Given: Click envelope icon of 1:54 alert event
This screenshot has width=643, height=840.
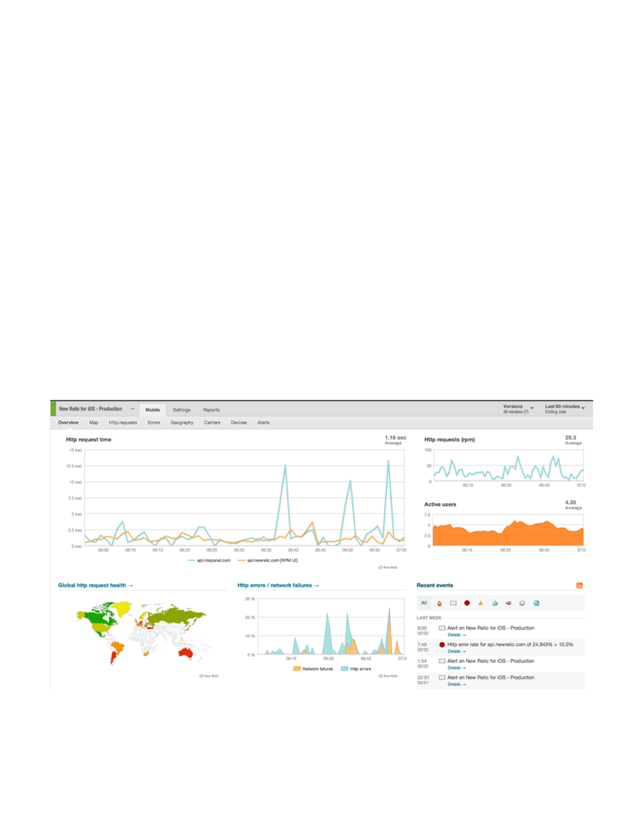Looking at the screenshot, I should (442, 661).
